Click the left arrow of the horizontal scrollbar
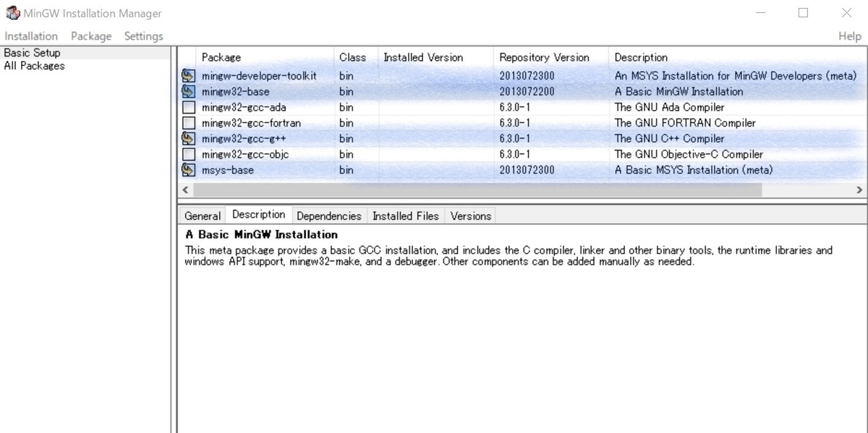 pos(185,190)
